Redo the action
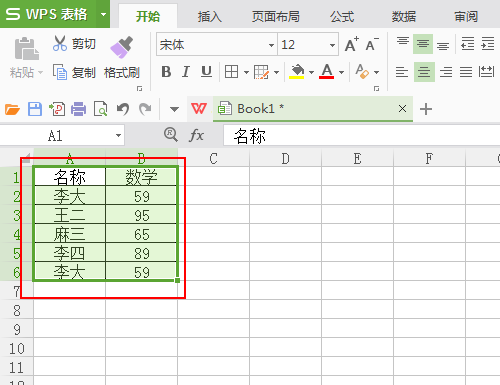Viewport: 500px width, 385px height. 145,109
